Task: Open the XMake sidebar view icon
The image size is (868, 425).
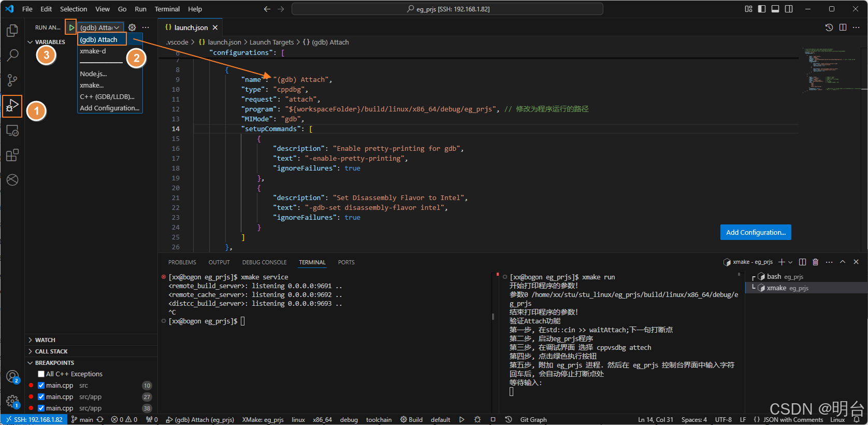Action: click(x=12, y=180)
